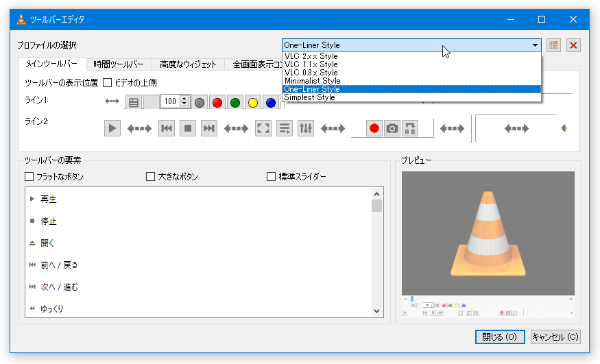Switch to the 全画面表示コントローラー tab
This screenshot has width=600, height=364.
[253, 64]
